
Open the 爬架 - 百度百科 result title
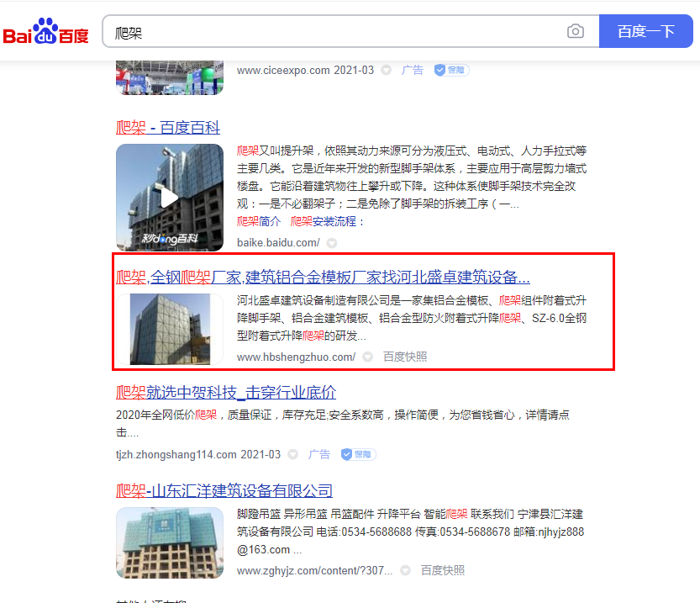168,128
